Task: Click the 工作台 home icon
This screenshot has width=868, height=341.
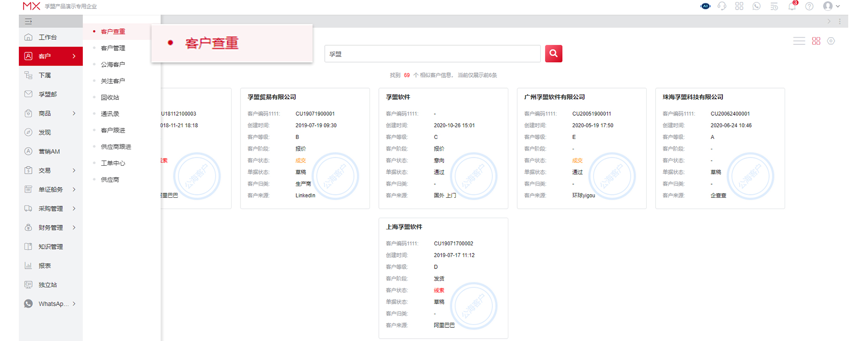Action: tap(28, 37)
